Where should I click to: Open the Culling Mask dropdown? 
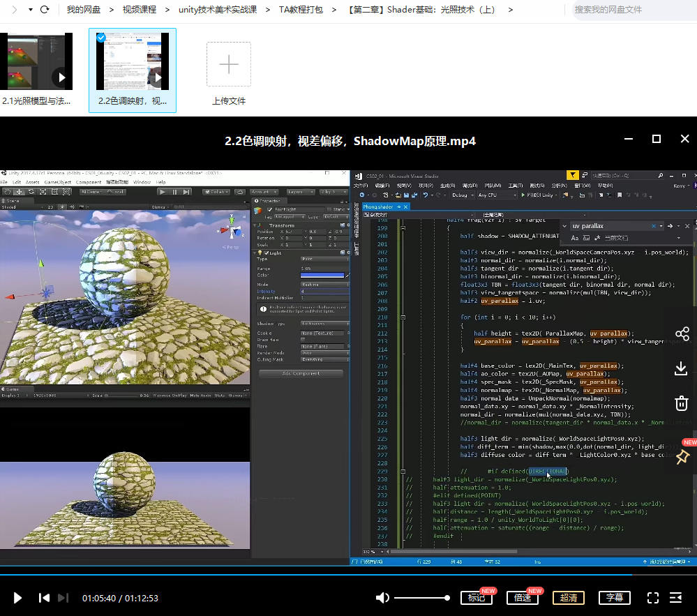point(324,359)
